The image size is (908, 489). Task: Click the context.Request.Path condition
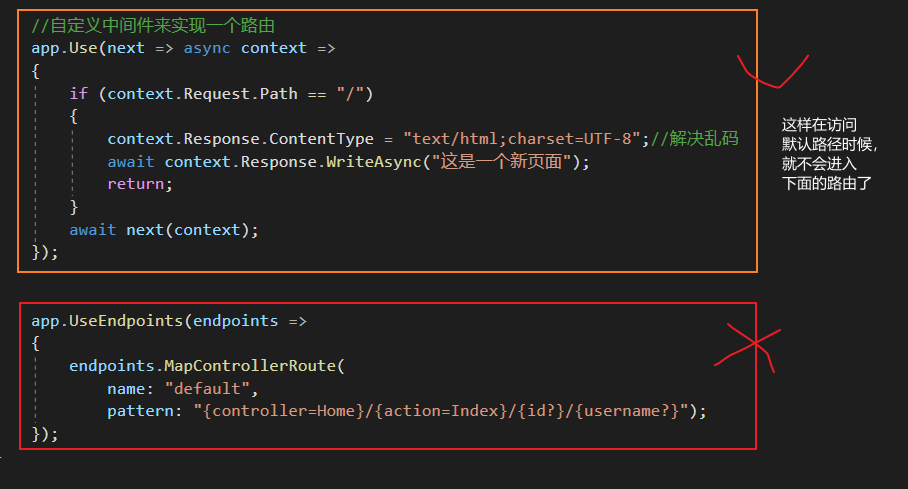(x=202, y=94)
